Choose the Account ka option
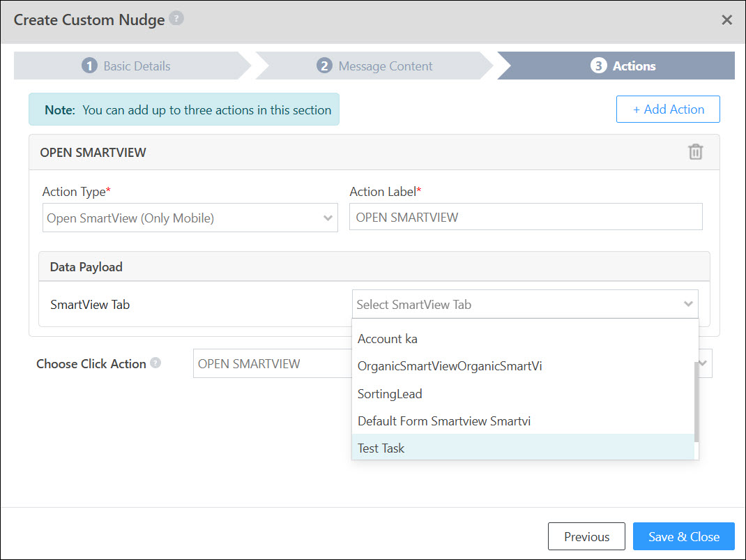The image size is (746, 560). pos(524,339)
